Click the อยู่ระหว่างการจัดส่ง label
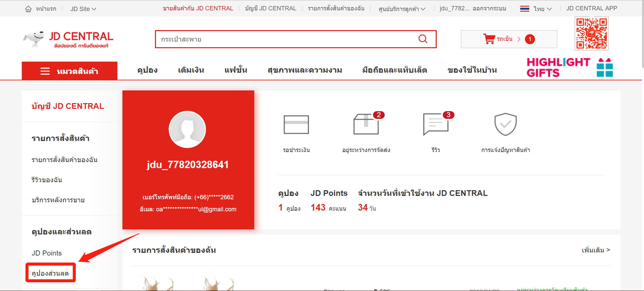644x291 pixels. click(366, 150)
